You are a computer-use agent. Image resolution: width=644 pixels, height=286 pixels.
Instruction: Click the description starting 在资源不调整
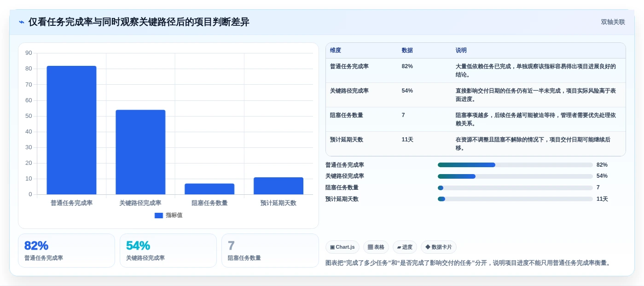click(533, 144)
